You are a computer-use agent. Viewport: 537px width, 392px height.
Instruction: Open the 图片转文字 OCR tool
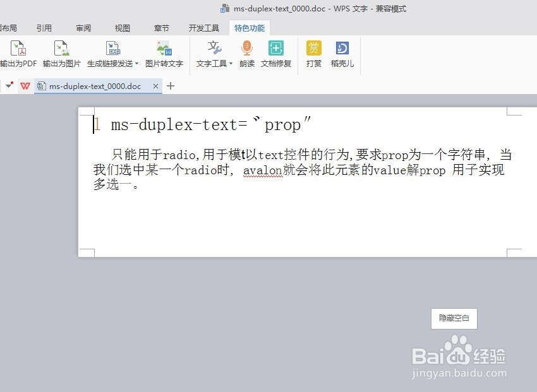(163, 49)
